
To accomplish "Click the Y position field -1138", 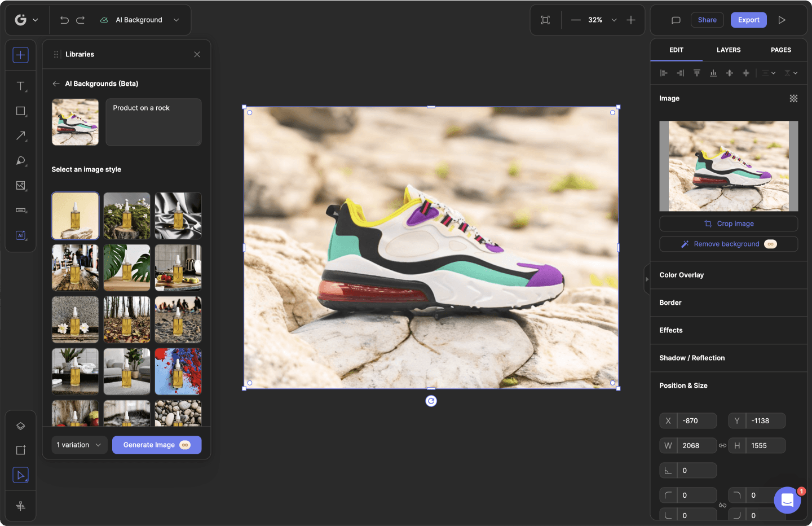I will (x=757, y=420).
